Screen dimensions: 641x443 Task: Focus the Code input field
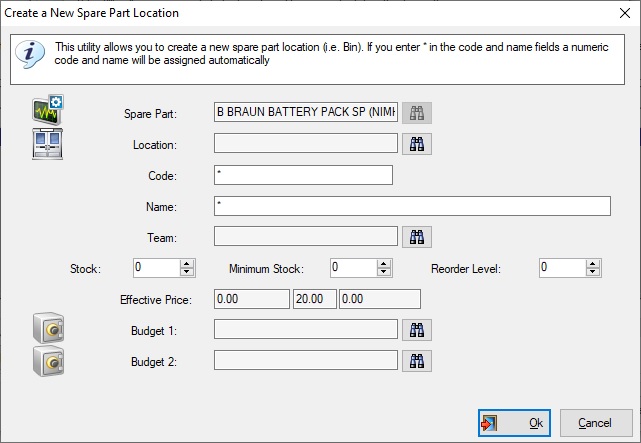pyautogui.click(x=303, y=175)
